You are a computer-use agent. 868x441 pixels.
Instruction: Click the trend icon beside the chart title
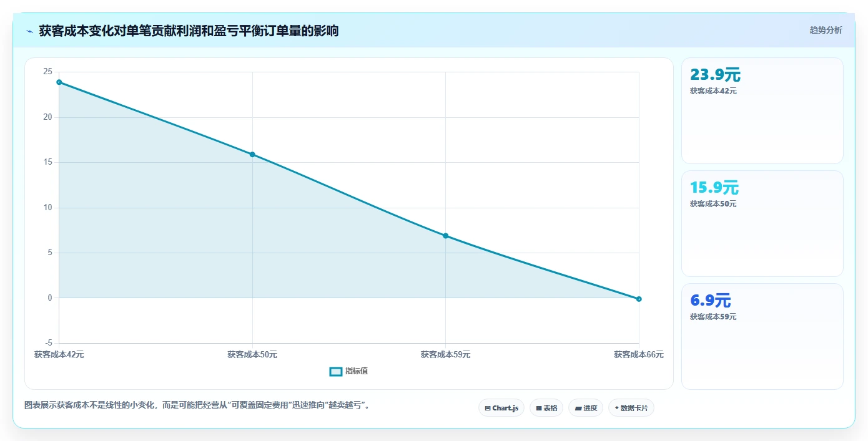click(29, 31)
